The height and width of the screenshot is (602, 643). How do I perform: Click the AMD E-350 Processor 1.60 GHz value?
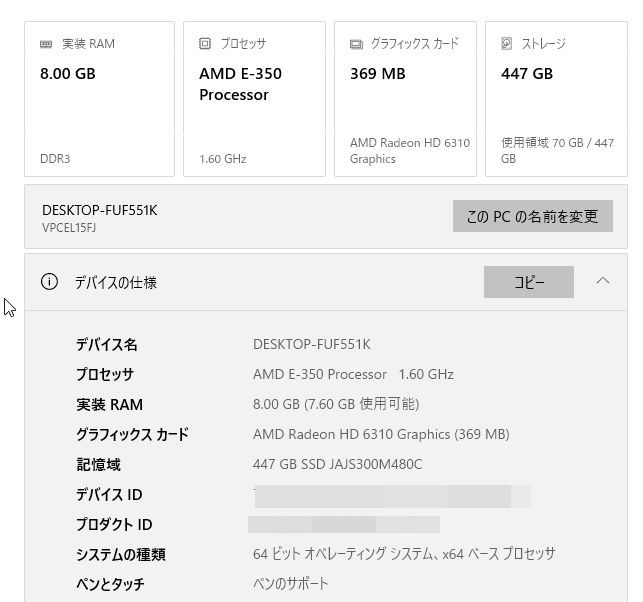[353, 374]
